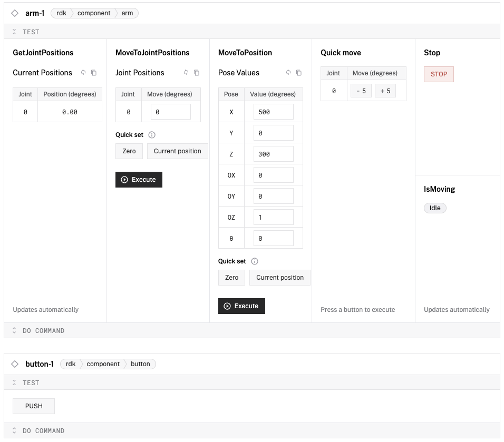Screen dimensions: 504x442
Task: Collapse the arm-1 TEST section
Action: click(x=15, y=32)
